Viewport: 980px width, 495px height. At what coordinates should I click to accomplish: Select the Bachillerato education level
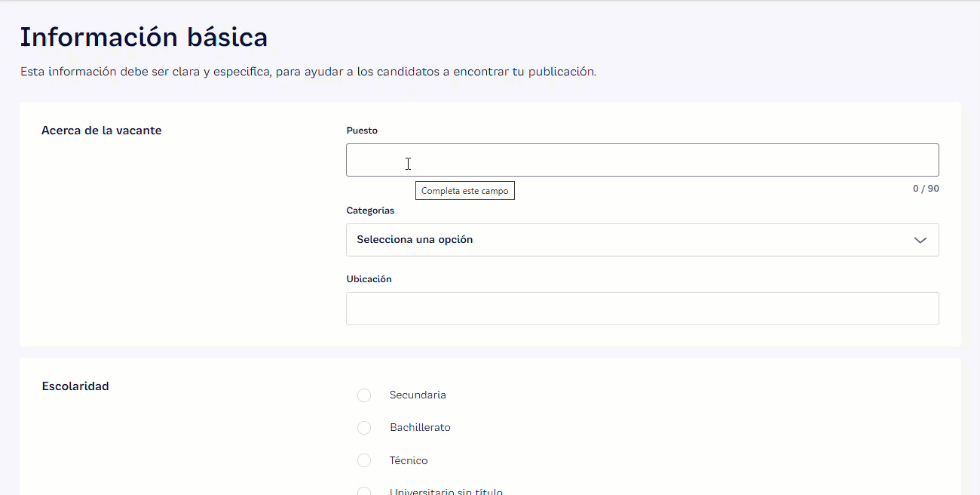click(x=364, y=427)
